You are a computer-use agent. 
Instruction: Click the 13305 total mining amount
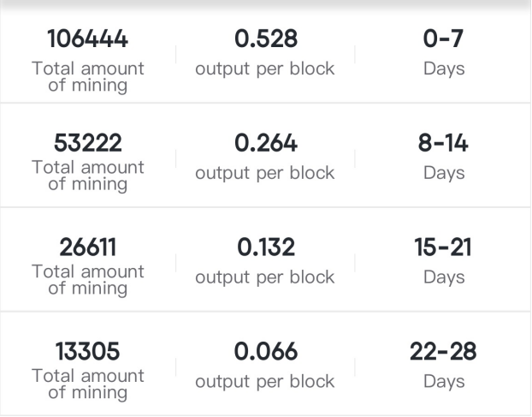click(87, 351)
